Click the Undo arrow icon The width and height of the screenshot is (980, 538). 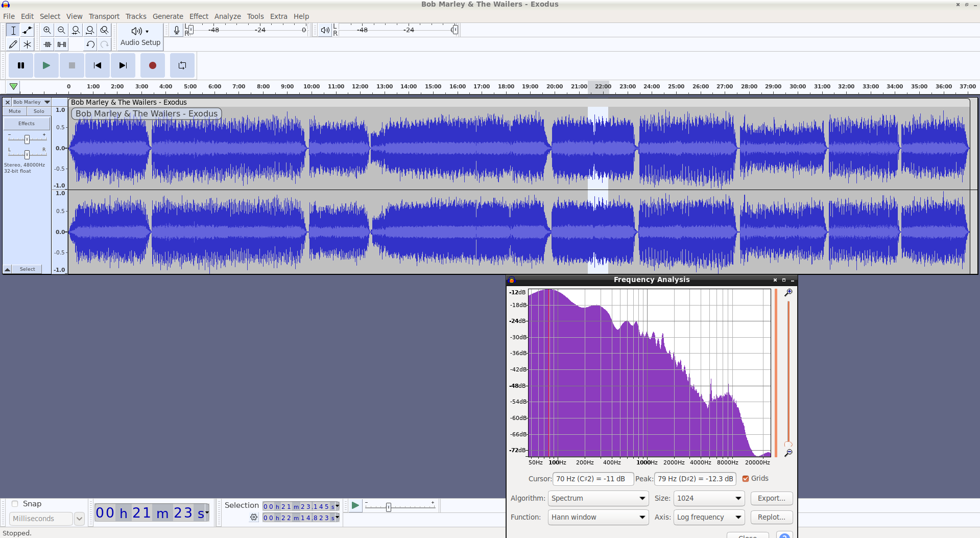[x=90, y=44]
